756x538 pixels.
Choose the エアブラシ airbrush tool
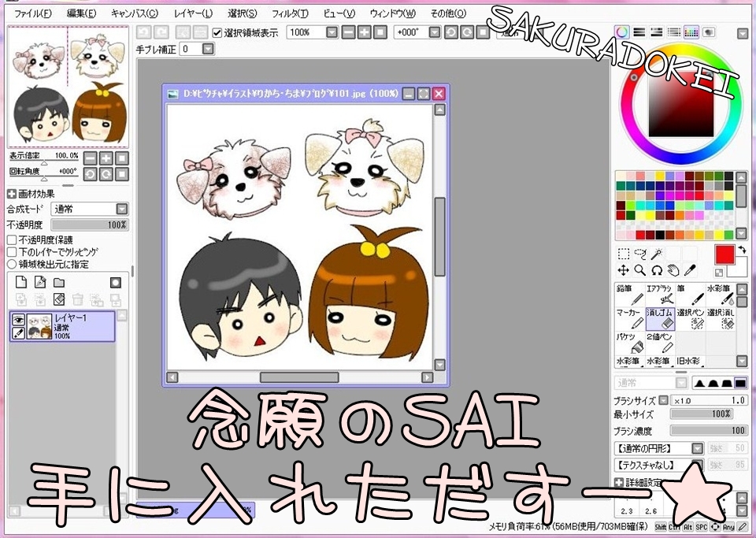coord(660,295)
